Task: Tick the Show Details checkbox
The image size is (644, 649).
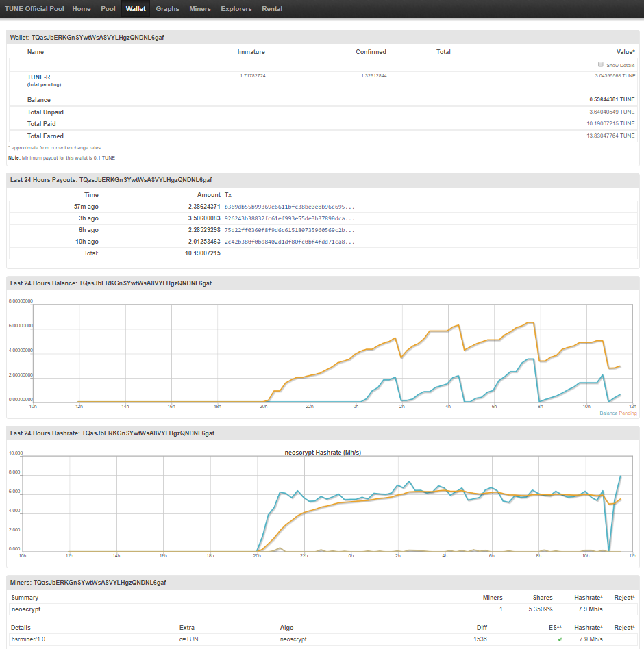Action: click(x=601, y=64)
